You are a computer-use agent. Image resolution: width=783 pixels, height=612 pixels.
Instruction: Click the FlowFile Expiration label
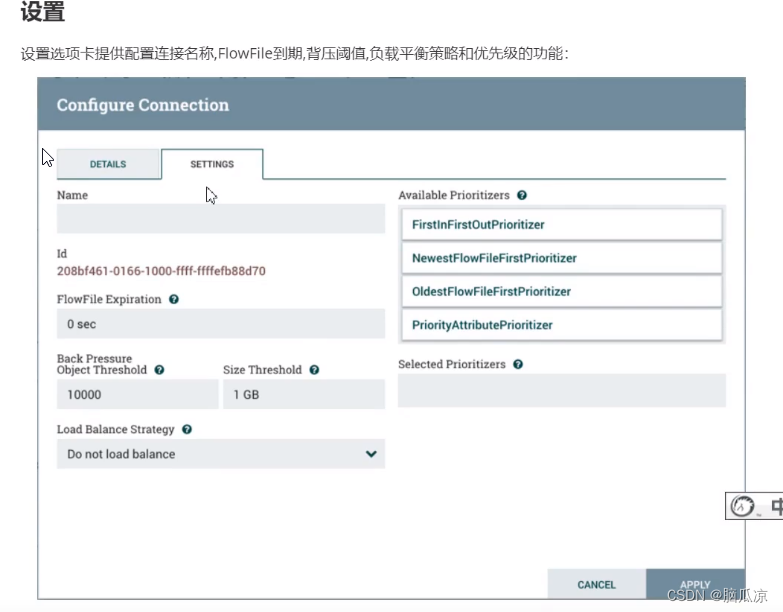pyautogui.click(x=109, y=300)
